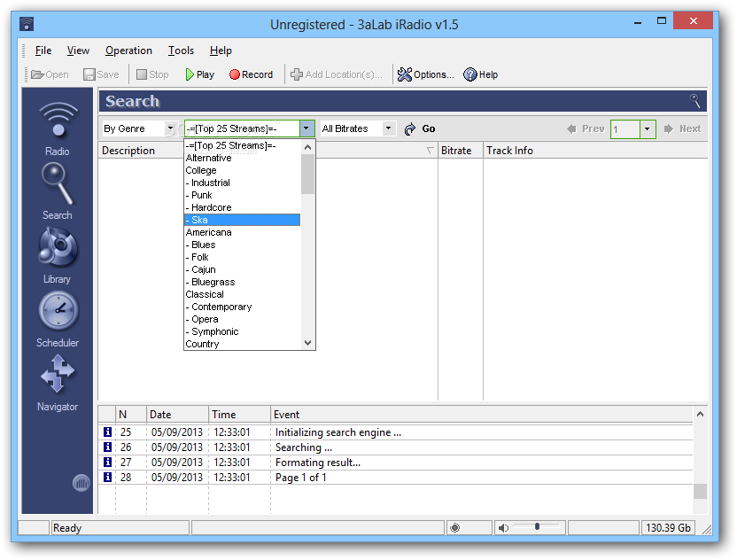737x560 pixels.
Task: Click genre list scroll up arrow
Action: 308,147
